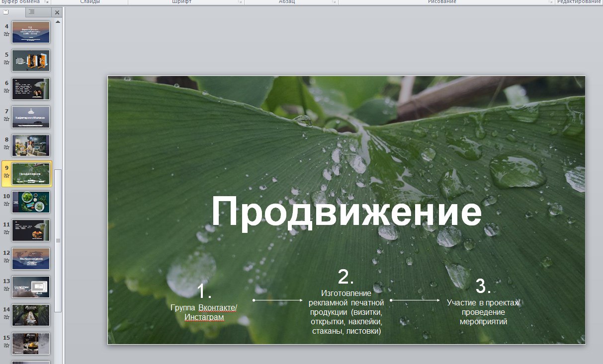Screen dimensions: 603x364
Task: Close the slide thumbnails pane
Action: click(x=57, y=12)
